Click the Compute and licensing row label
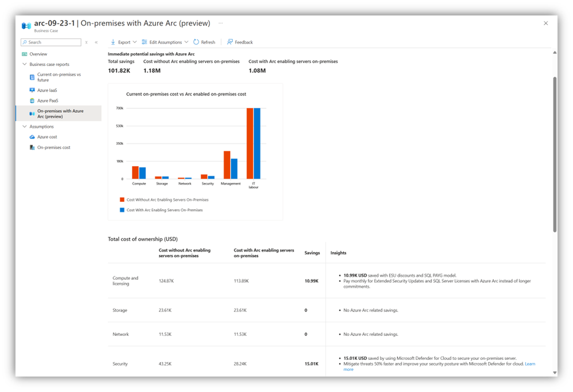This screenshot has height=392, width=573. pyautogui.click(x=126, y=281)
